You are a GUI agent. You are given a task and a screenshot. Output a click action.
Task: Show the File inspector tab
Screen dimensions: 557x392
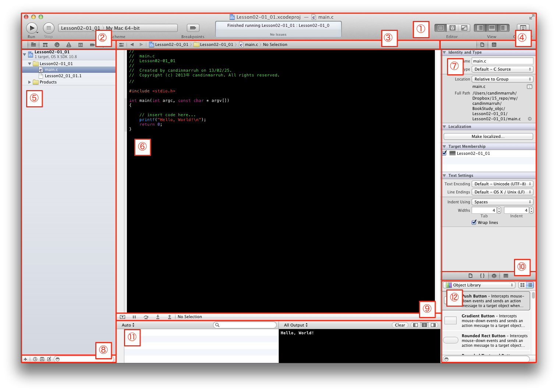point(482,45)
